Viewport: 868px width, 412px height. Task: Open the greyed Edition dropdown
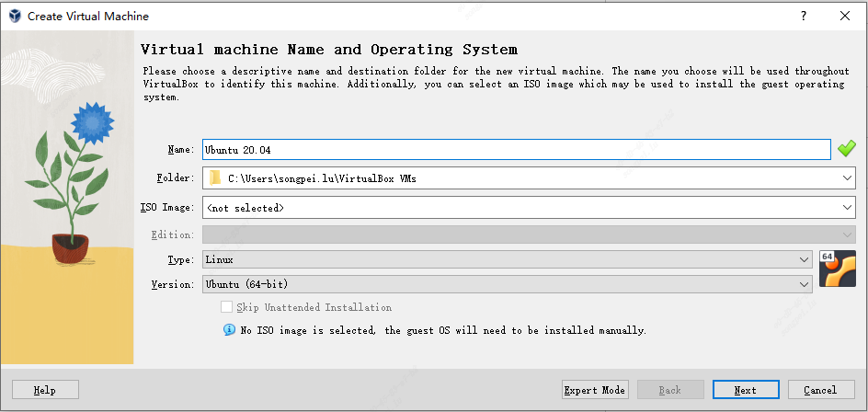pyautogui.click(x=530, y=235)
